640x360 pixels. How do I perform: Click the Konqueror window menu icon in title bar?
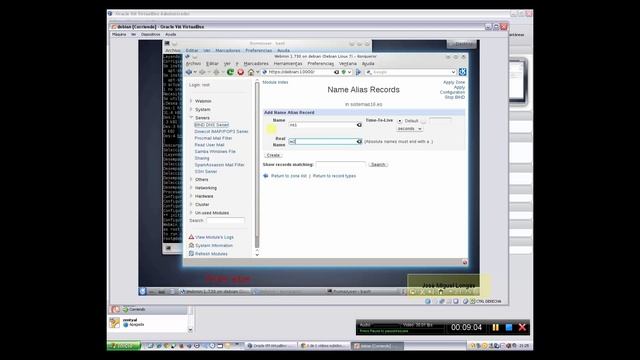click(187, 57)
